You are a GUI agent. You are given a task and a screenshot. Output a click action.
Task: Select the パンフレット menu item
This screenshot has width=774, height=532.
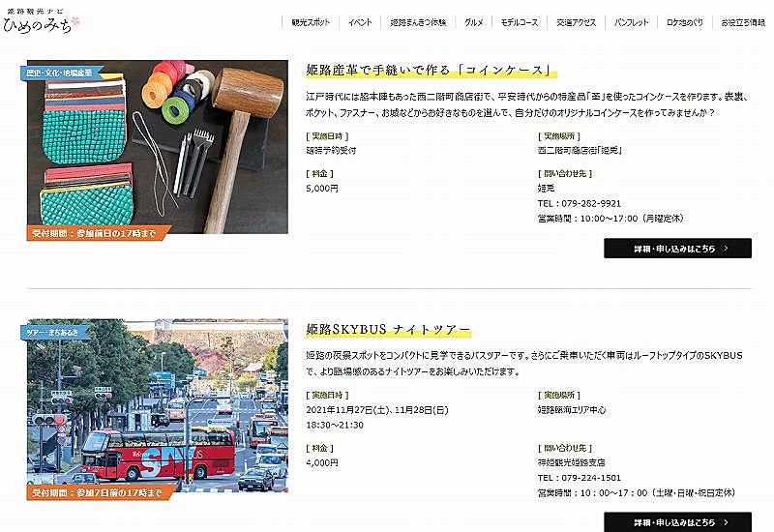pos(632,22)
